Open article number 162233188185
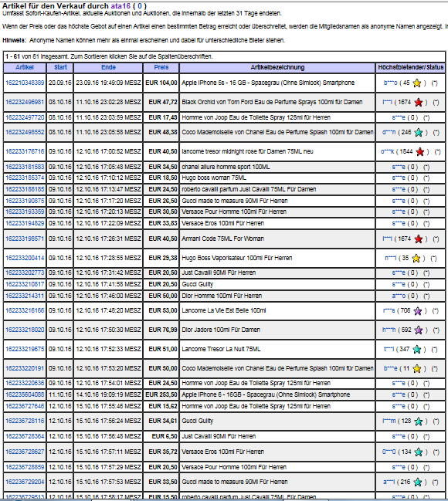This screenshot has height=501, width=448. click(25, 189)
